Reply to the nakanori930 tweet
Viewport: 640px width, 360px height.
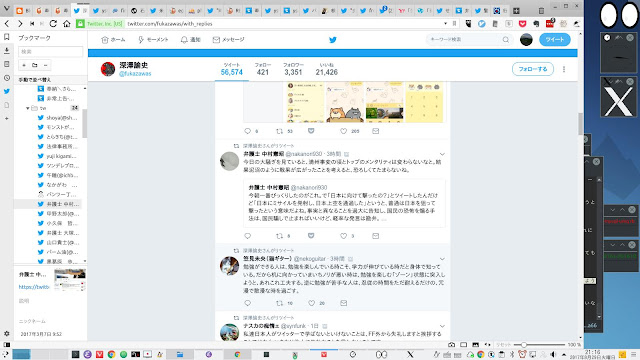(247, 236)
